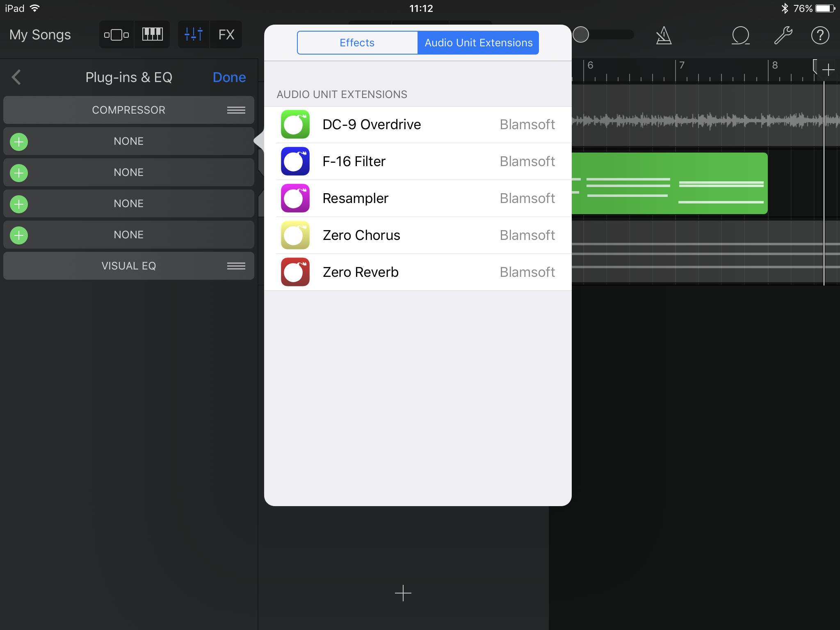
Task: Add a new track plus button
Action: [x=403, y=593]
